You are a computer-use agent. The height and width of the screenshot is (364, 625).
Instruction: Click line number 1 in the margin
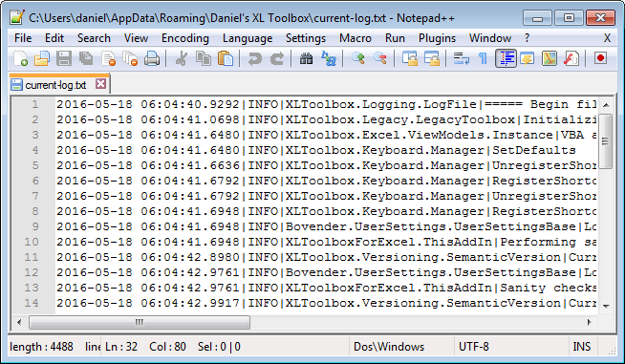pyautogui.click(x=35, y=104)
